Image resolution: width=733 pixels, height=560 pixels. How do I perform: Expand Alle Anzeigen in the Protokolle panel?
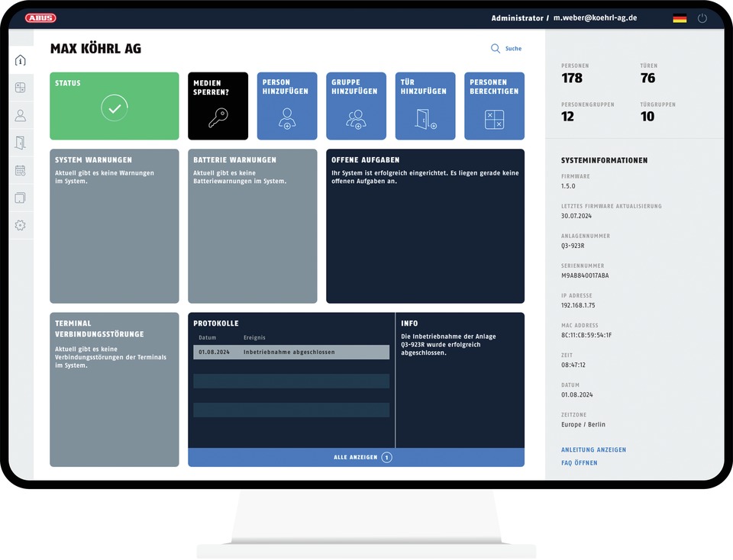point(356,456)
